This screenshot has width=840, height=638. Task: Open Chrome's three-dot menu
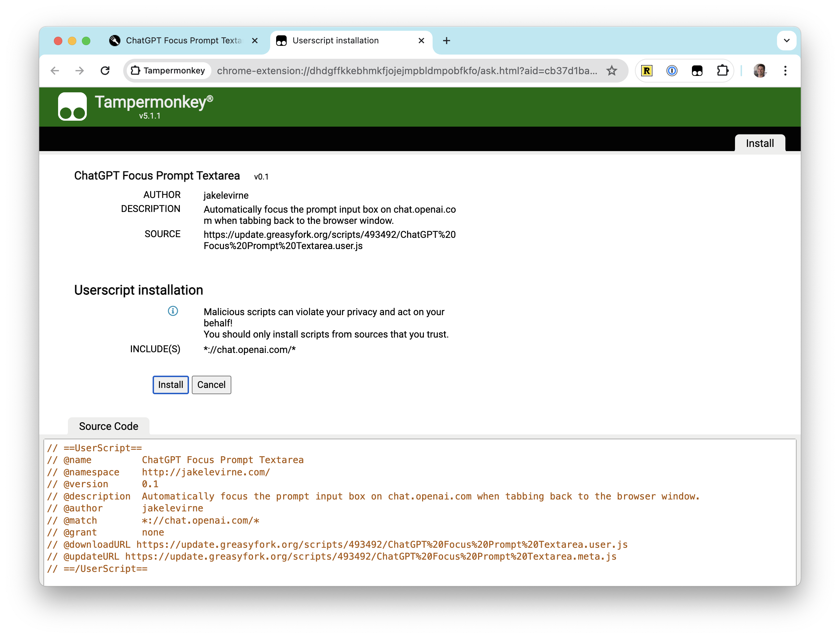tap(785, 71)
